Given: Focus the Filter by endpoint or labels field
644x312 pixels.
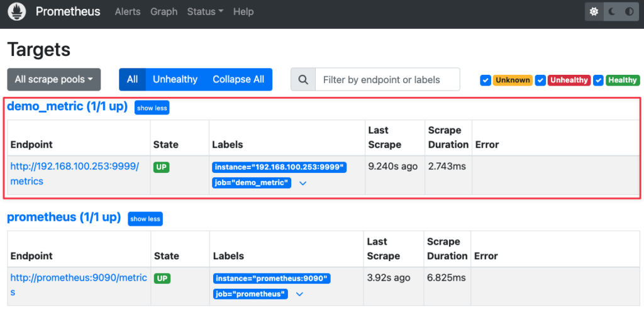Looking at the screenshot, I should 387,80.
